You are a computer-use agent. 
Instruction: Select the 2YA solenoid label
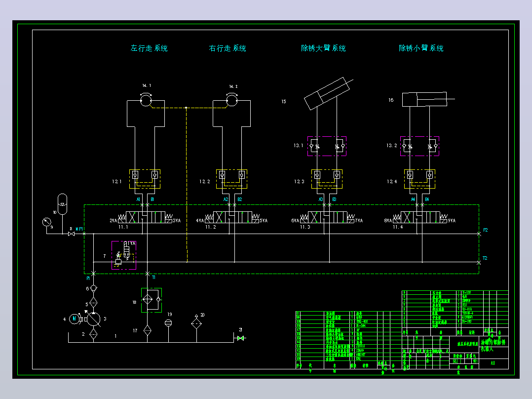pos(114,221)
